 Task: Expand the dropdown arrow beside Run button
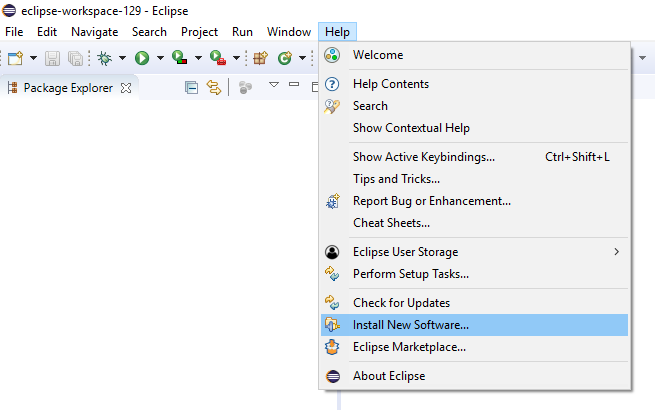click(159, 58)
